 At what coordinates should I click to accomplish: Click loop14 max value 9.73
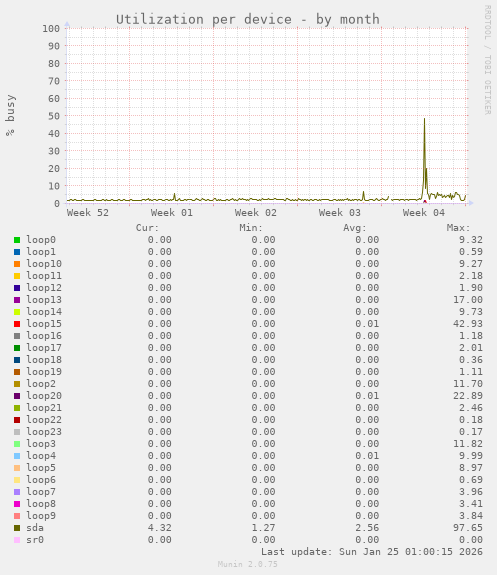coord(471,312)
